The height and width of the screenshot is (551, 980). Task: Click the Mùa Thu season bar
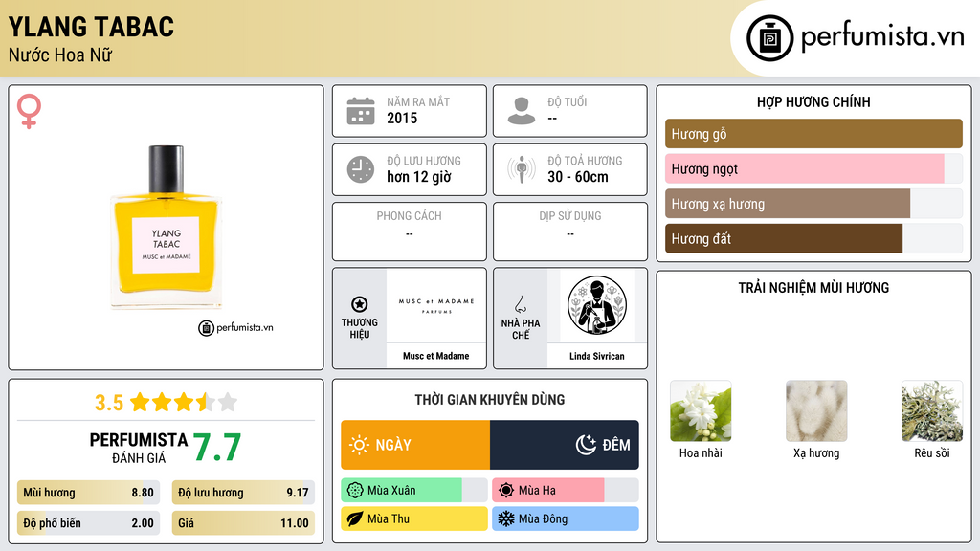point(414,518)
